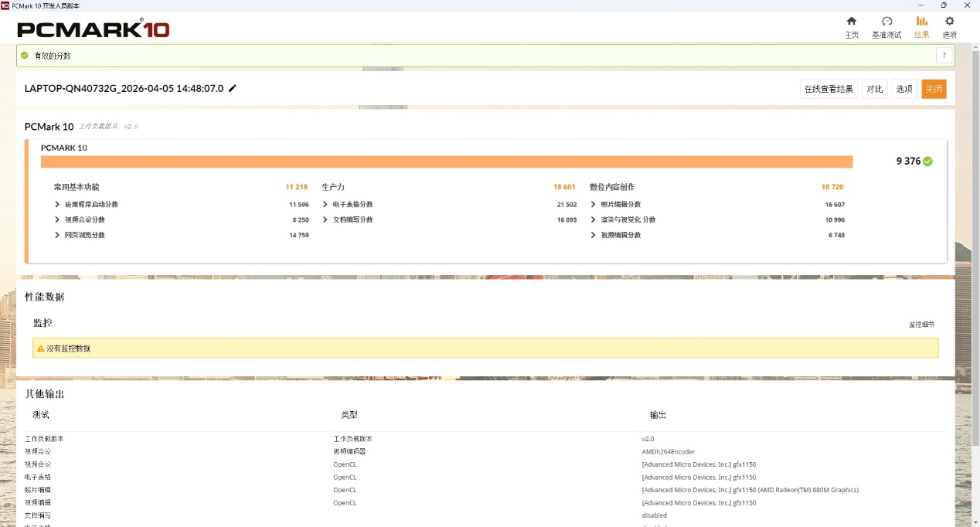Click the 生产力 heading
Viewport: 980px width, 527px height.
pos(333,187)
